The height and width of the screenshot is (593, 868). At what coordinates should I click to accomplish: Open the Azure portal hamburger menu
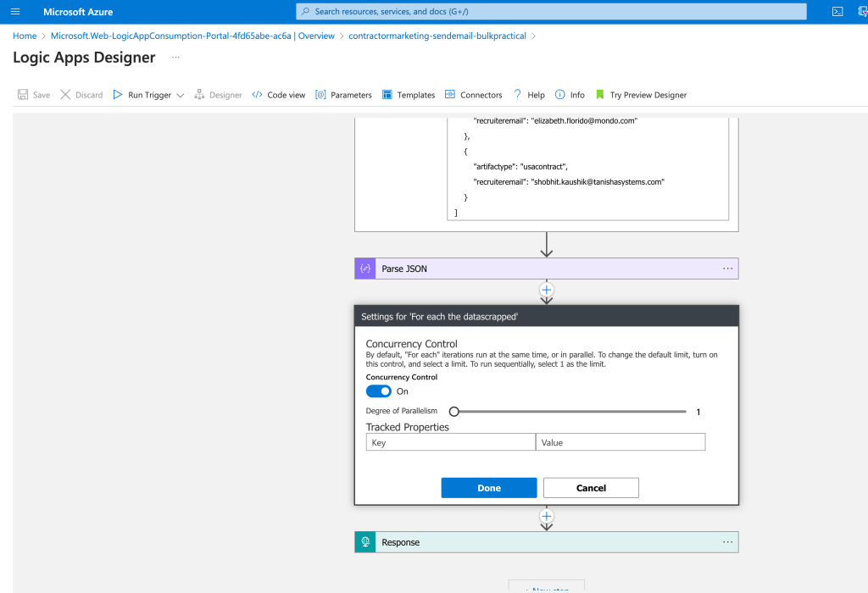[x=15, y=12]
